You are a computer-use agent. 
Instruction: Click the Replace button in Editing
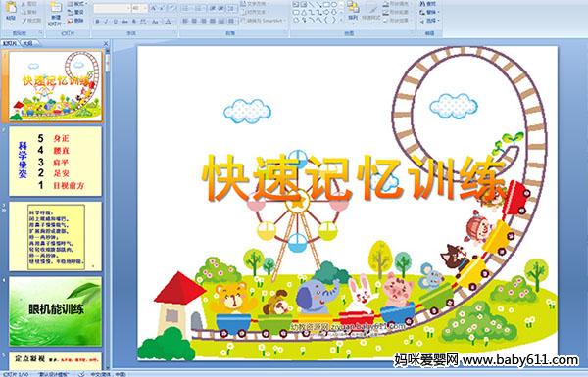pyautogui.click(x=429, y=12)
